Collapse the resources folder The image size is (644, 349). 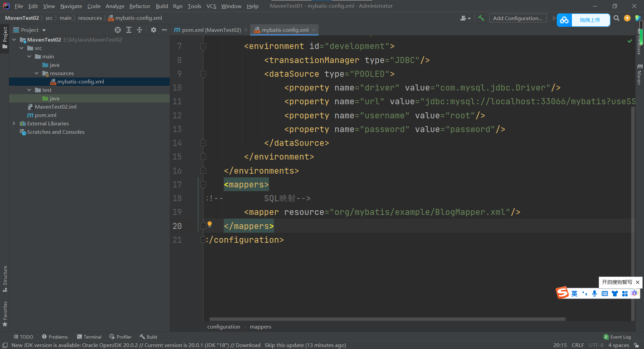click(37, 73)
